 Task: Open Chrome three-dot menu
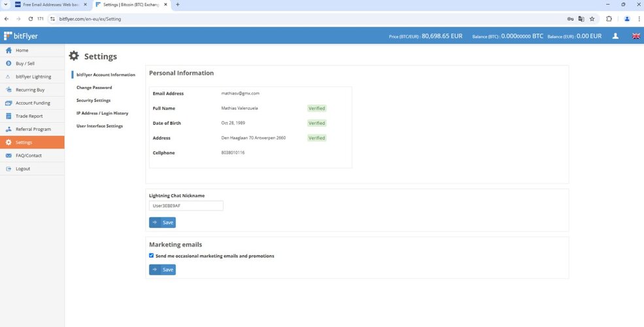click(x=639, y=19)
